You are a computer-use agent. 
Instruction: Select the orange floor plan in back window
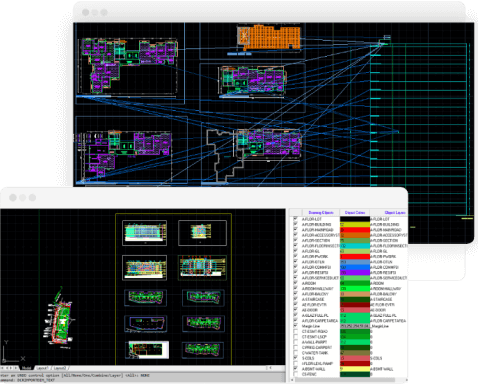click(269, 37)
